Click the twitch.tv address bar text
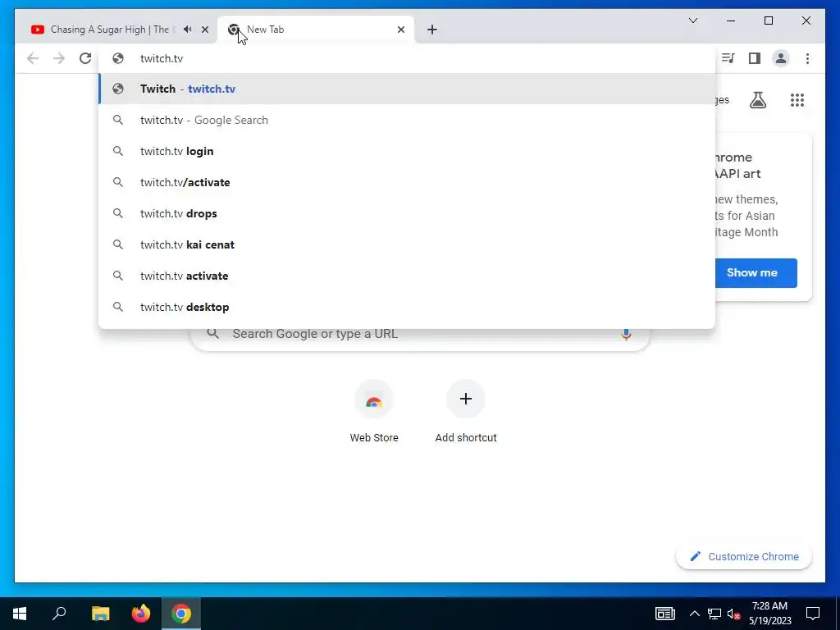 162,58
